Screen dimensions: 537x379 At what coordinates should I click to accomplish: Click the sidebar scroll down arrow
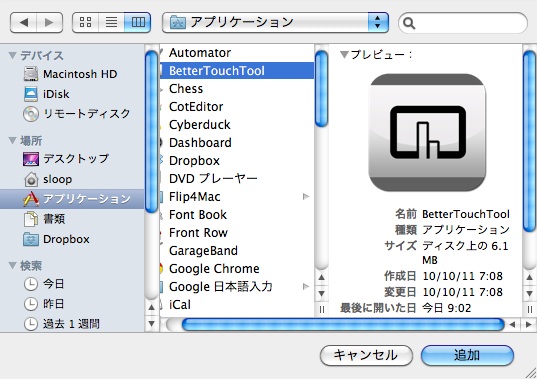[x=151, y=323]
